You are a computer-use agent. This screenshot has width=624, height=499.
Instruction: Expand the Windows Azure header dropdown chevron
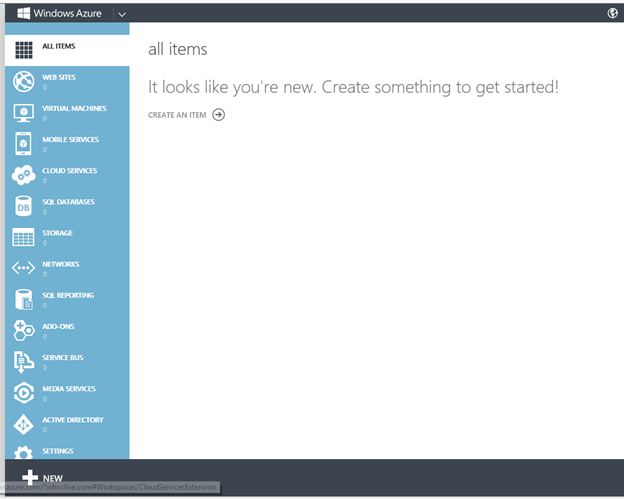(x=122, y=15)
